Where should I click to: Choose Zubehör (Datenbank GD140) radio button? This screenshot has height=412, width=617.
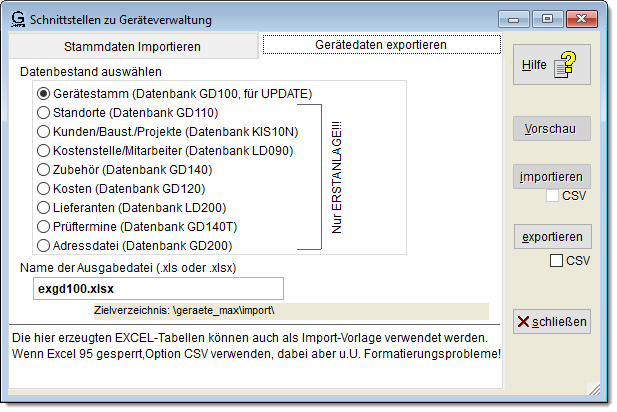43,169
